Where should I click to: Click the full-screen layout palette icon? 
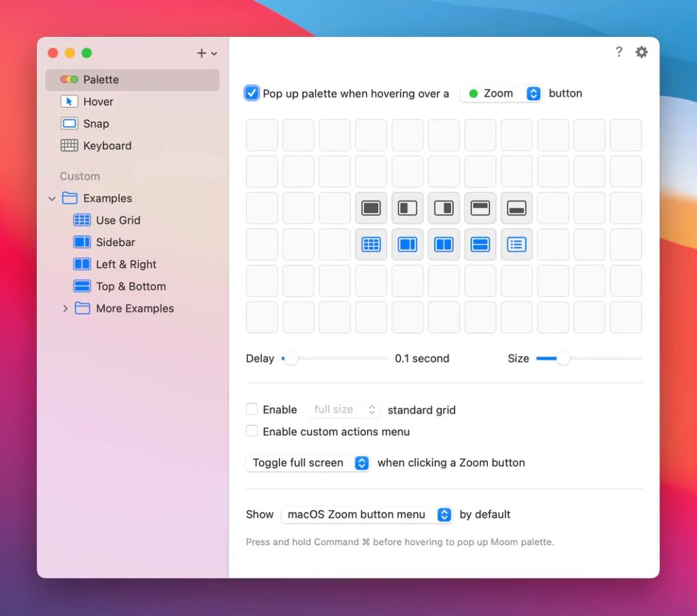[x=370, y=208]
